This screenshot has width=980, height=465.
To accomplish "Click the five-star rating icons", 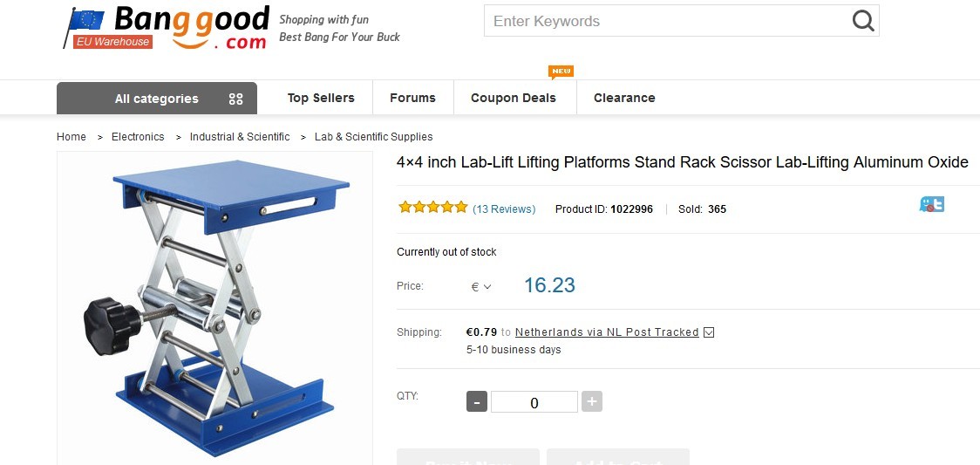I will (432, 208).
